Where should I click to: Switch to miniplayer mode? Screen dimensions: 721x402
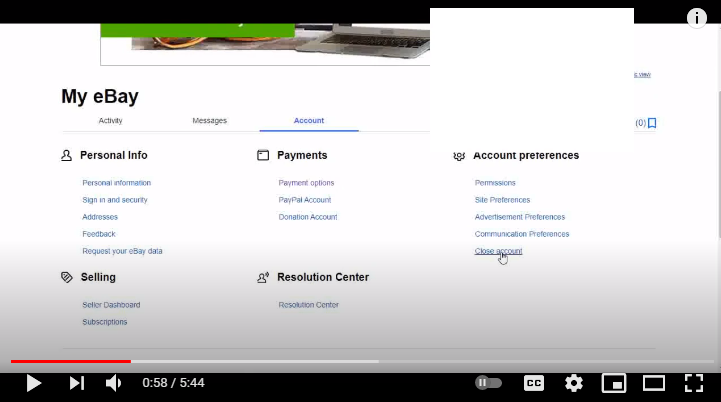pos(614,383)
